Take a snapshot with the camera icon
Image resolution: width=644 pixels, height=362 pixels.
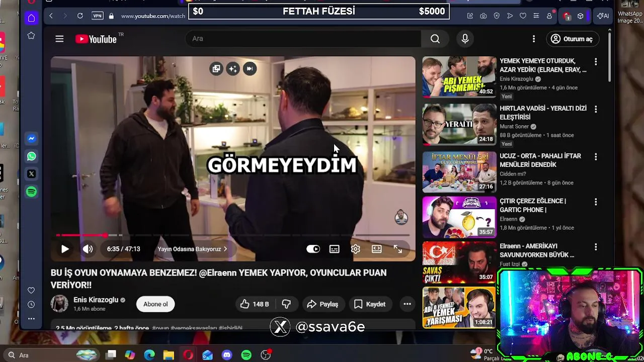coord(484,16)
